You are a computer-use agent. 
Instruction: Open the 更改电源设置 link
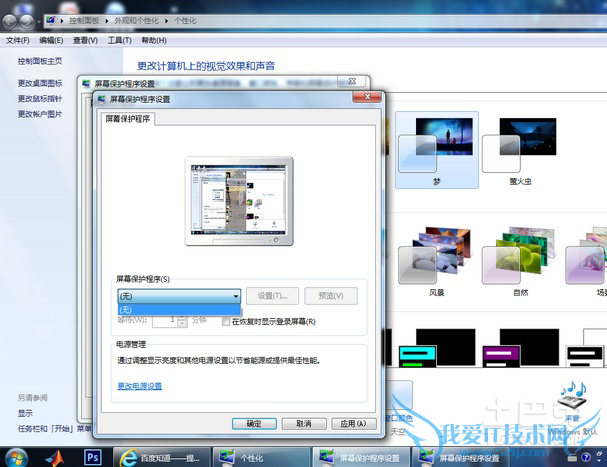pyautogui.click(x=140, y=386)
